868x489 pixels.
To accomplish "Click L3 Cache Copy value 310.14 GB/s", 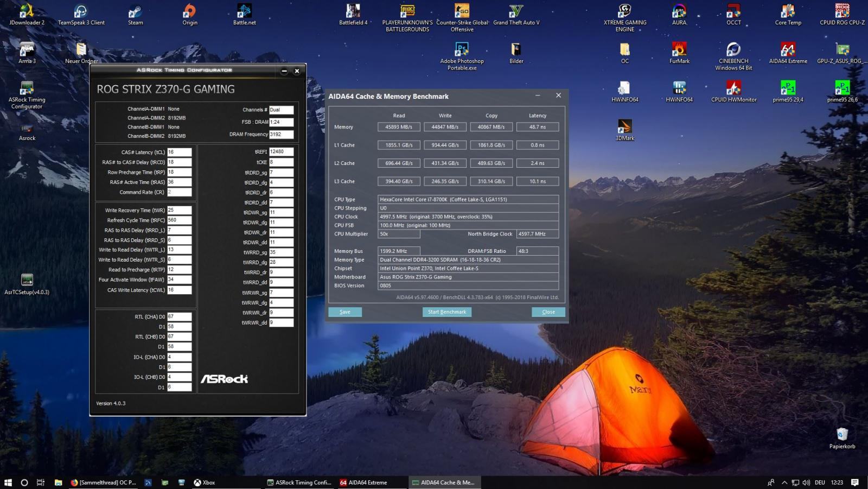I will coord(492,181).
